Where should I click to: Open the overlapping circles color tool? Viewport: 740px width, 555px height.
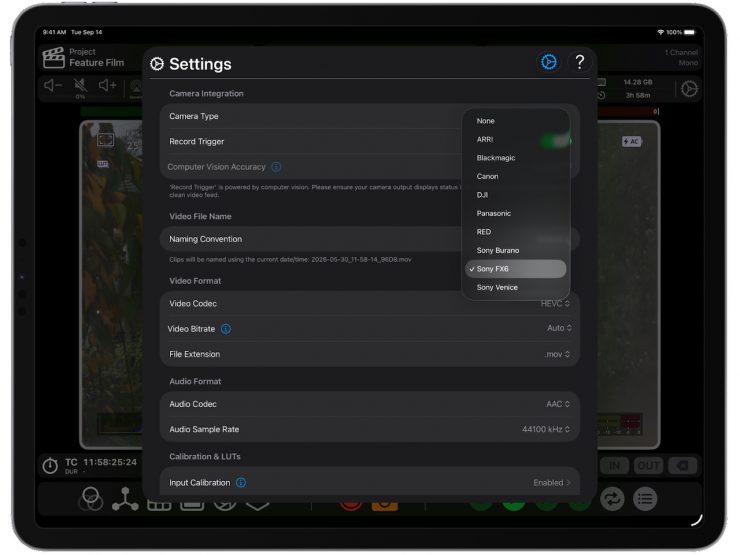coord(91,499)
